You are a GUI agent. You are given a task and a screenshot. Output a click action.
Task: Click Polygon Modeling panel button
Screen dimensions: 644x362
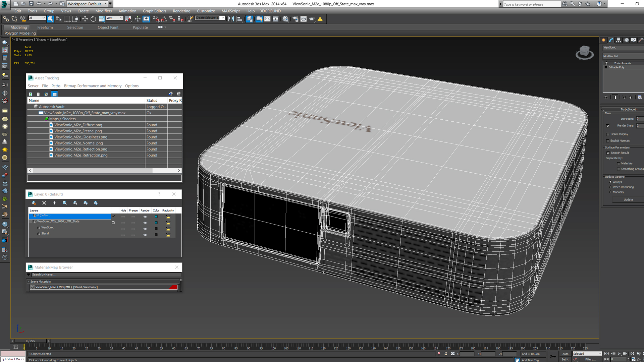coord(20,33)
